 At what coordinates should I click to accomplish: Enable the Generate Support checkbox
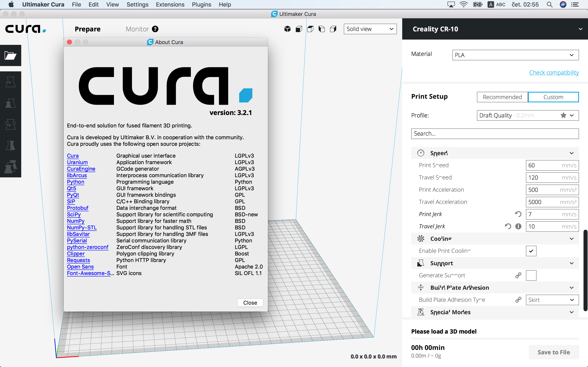pyautogui.click(x=531, y=275)
